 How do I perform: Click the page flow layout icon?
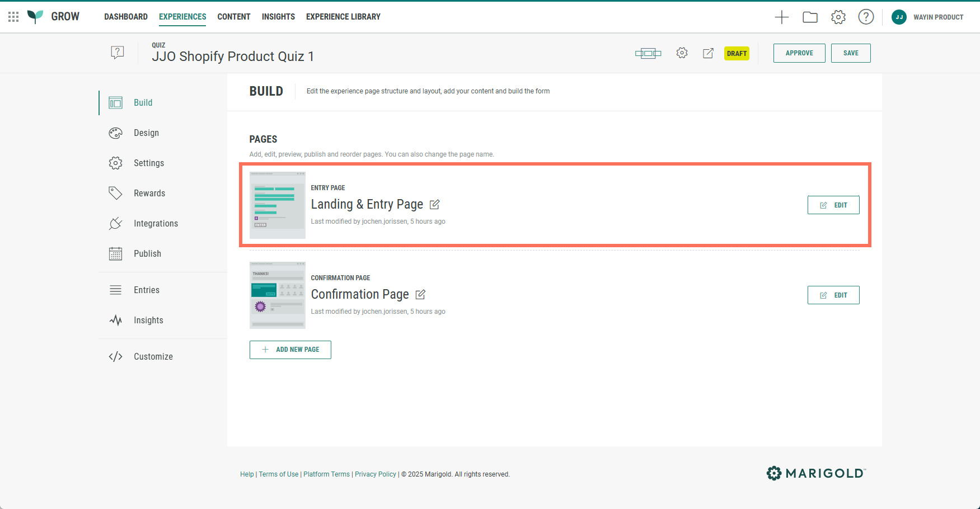click(648, 54)
